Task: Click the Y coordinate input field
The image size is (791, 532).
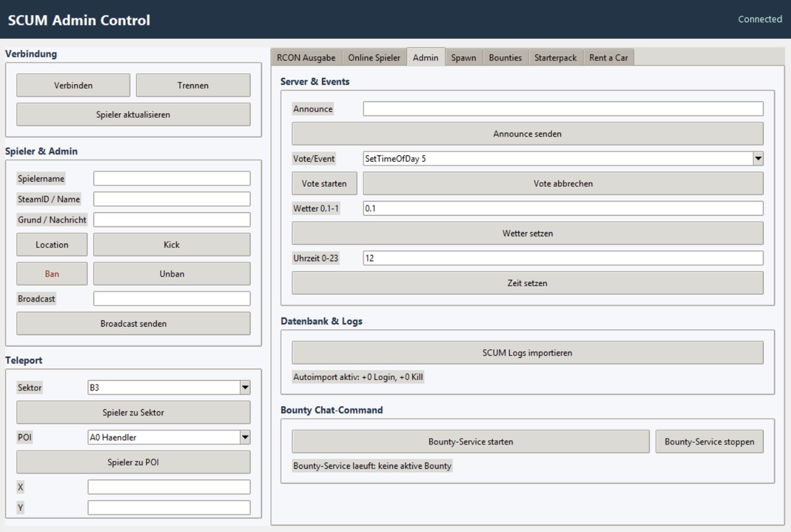Action: tap(169, 507)
